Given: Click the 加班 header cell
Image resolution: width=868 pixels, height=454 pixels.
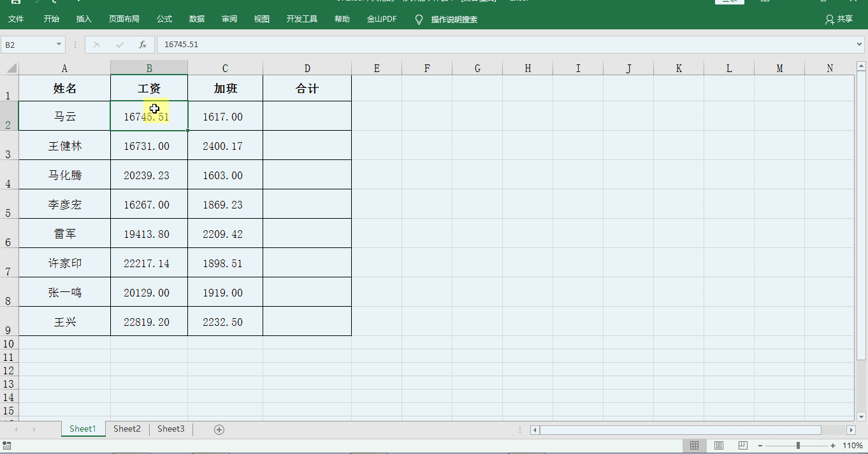Looking at the screenshot, I should click(x=225, y=88).
